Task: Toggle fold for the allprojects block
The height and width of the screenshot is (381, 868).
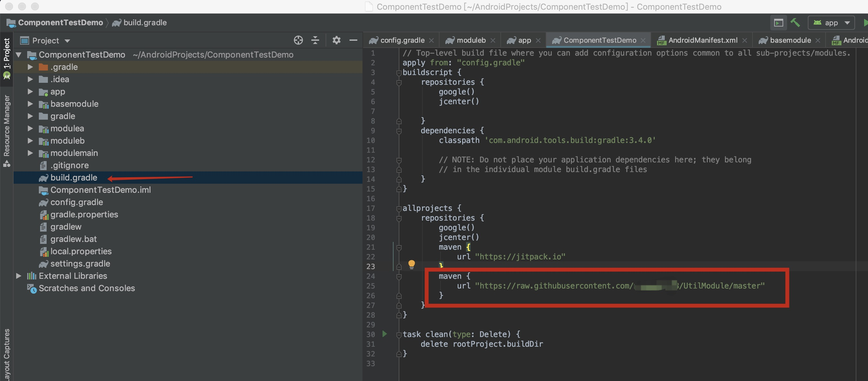Action: pyautogui.click(x=399, y=209)
